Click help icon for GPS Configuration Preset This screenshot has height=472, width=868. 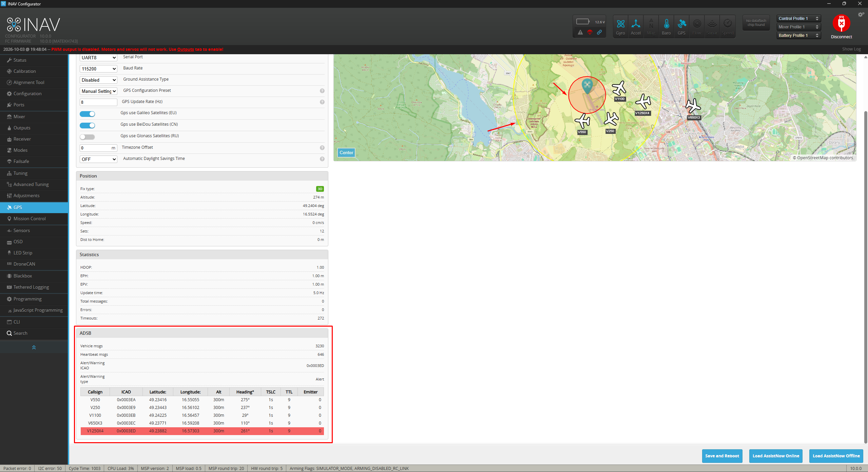click(322, 91)
